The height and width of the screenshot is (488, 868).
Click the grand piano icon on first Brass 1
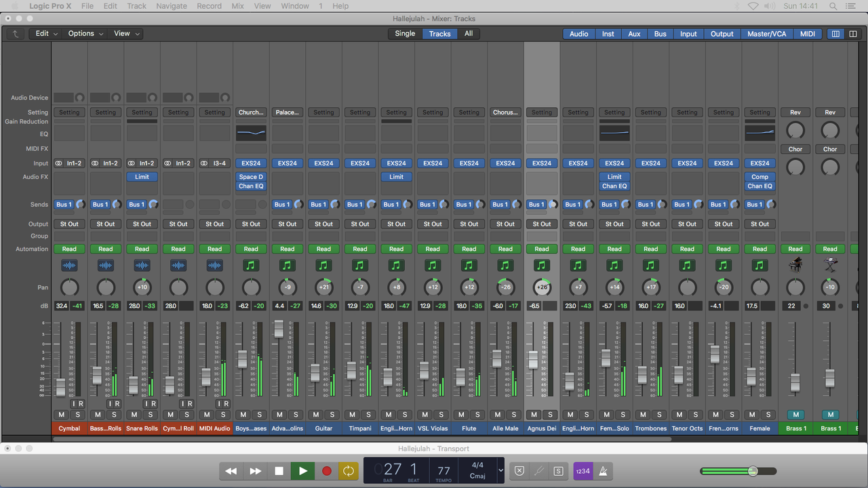pyautogui.click(x=795, y=266)
